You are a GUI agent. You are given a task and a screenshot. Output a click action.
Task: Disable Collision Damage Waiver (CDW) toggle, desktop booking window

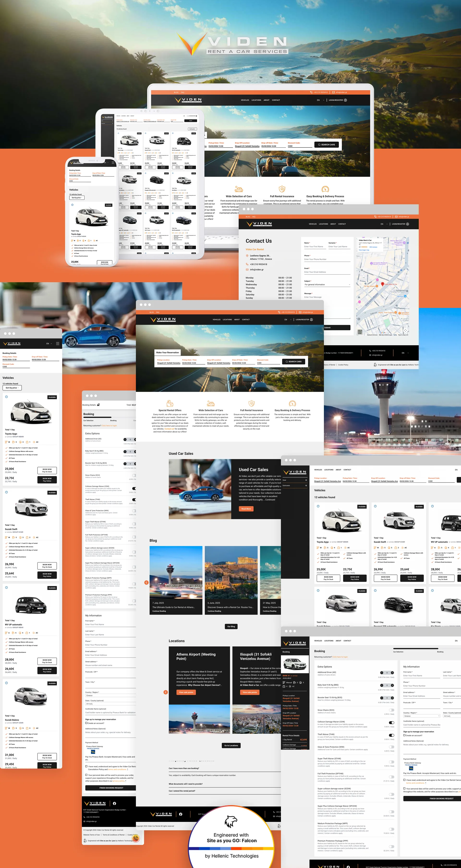(391, 723)
